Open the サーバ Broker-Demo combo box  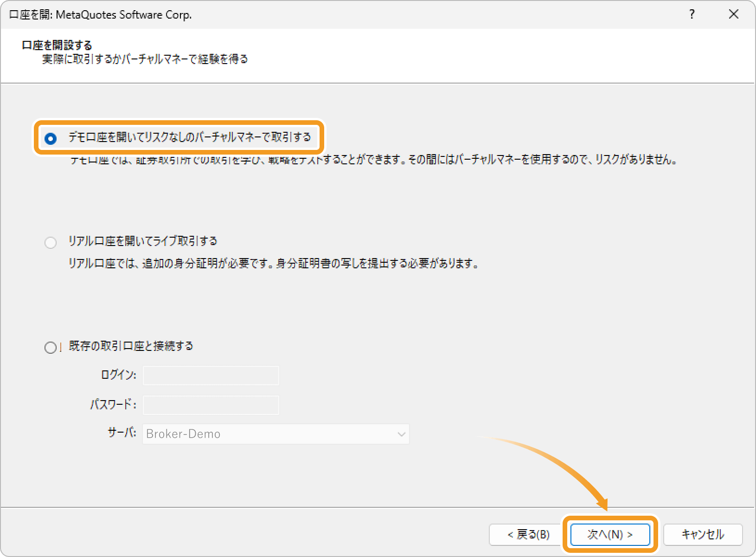point(269,434)
